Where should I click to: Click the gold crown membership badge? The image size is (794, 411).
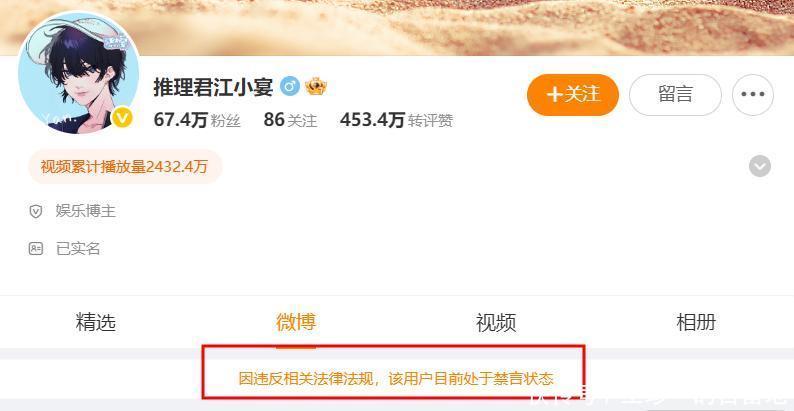click(x=316, y=87)
